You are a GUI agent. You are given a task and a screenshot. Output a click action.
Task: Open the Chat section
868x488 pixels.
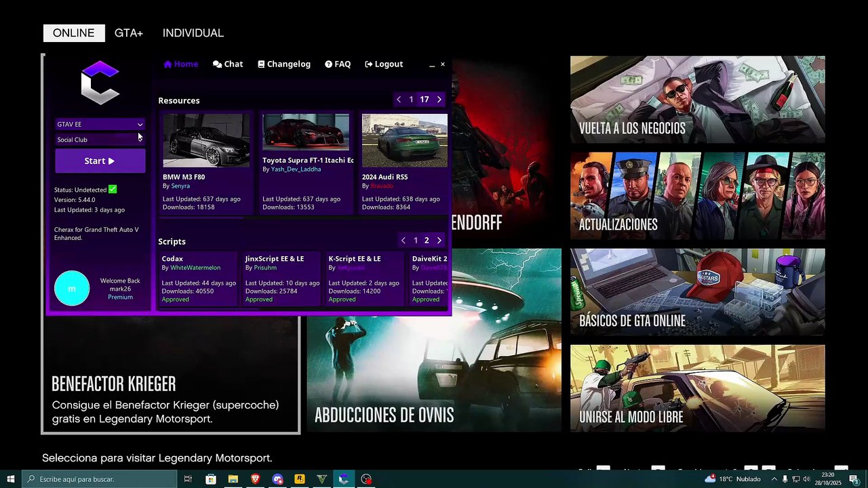(228, 64)
